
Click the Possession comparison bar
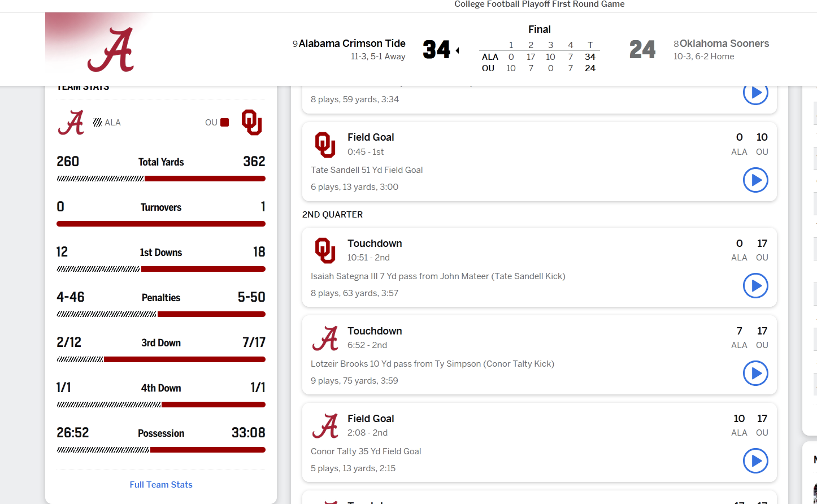161,450
